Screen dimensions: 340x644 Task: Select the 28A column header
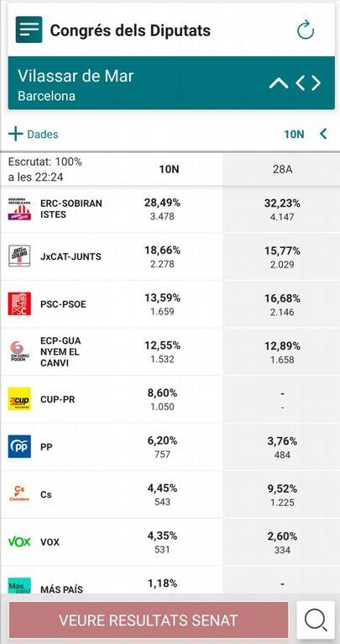click(282, 169)
